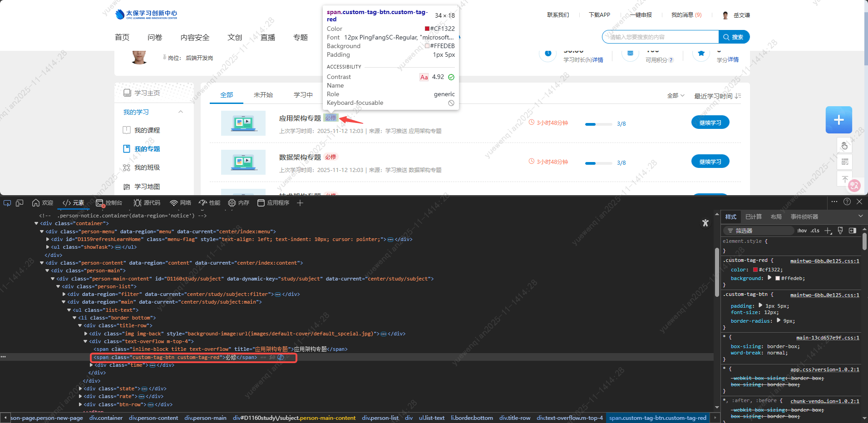Open the QR code icon on right edge

[844, 162]
